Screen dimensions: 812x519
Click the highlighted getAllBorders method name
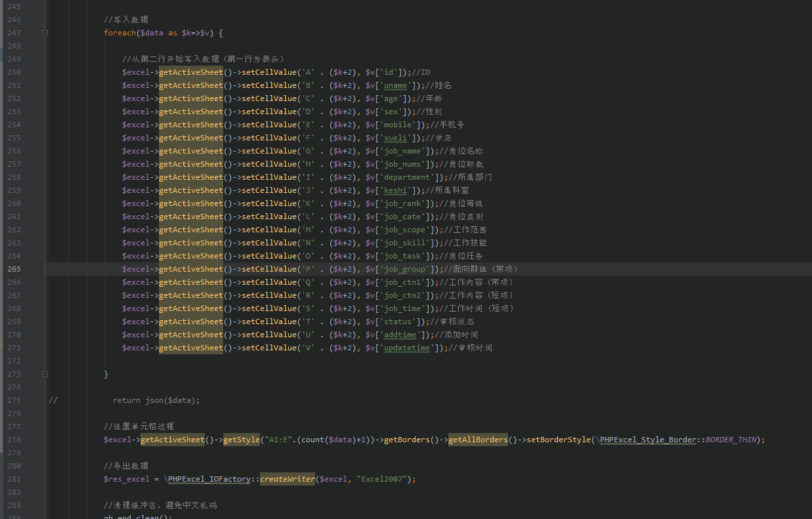pyautogui.click(x=477, y=440)
